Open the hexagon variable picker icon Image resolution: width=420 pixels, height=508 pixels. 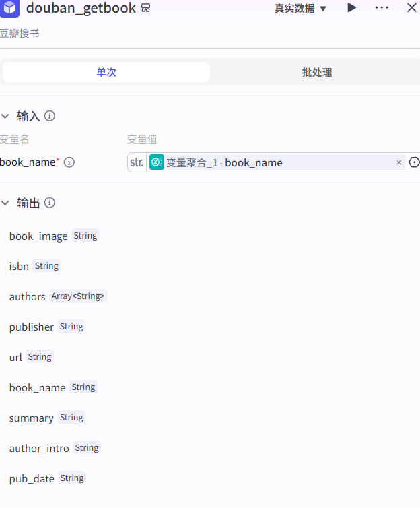(x=414, y=162)
